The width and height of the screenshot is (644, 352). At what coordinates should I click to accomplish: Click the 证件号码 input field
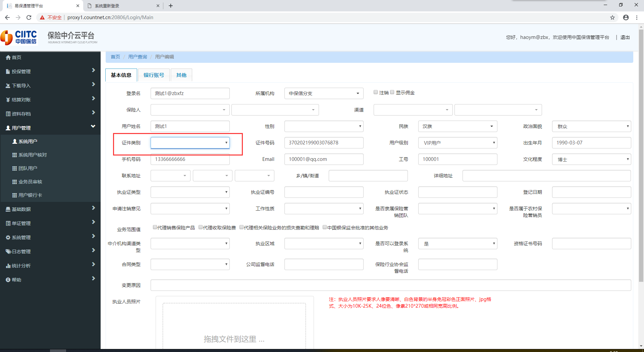(324, 143)
